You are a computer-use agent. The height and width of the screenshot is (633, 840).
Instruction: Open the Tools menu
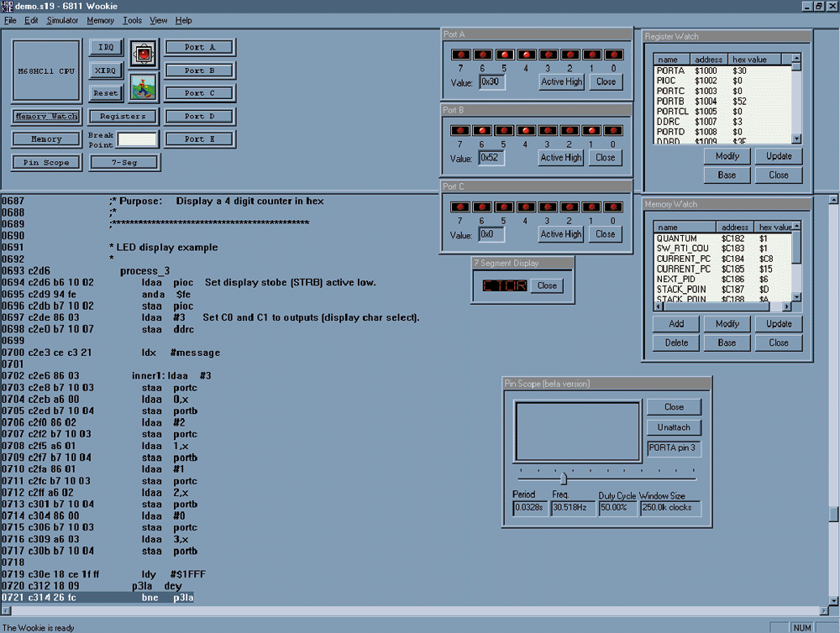132,20
